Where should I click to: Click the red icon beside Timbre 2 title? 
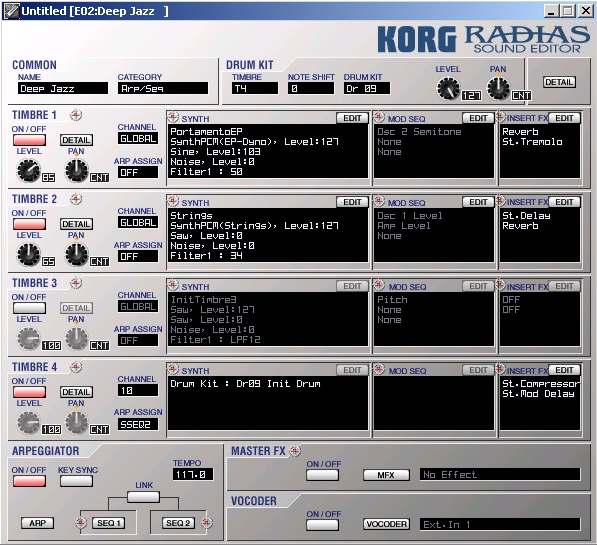[x=76, y=199]
